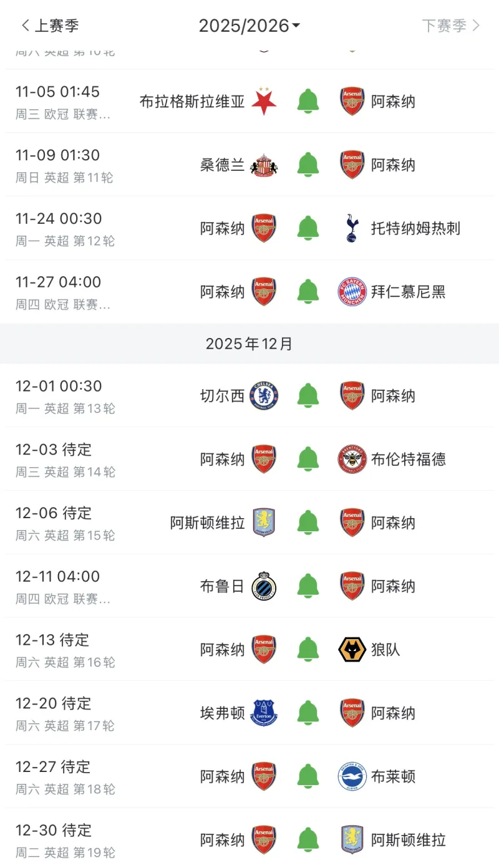
Task: Go to next season (下赛季)
Action: coord(450,26)
